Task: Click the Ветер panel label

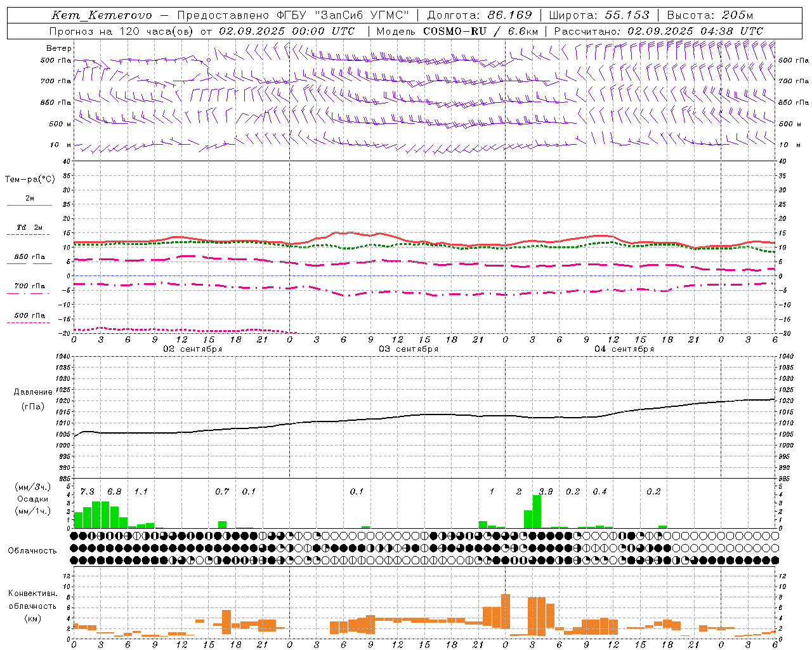Action: coord(58,48)
